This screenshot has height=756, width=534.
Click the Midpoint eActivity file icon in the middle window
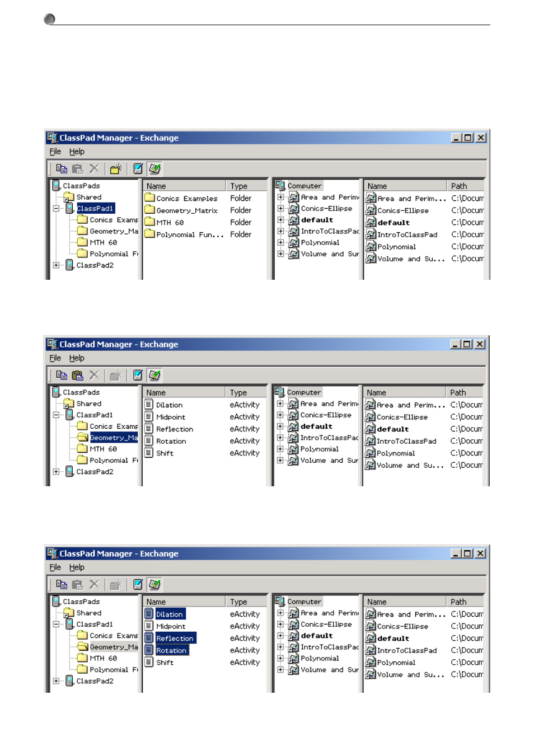[149, 416]
